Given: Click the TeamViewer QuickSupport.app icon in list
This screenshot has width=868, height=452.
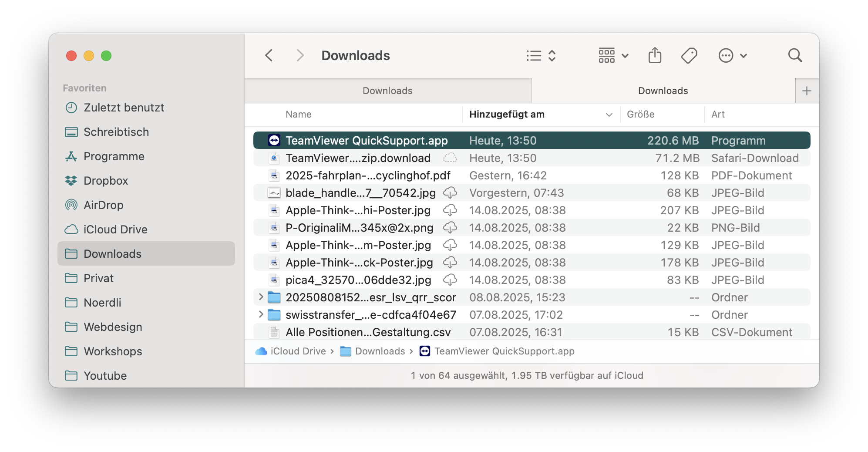Looking at the screenshot, I should tap(274, 140).
